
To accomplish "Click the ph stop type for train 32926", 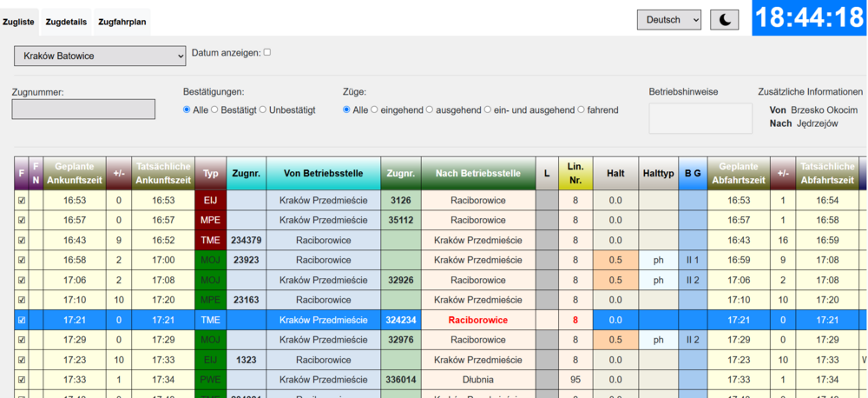I will [x=659, y=280].
